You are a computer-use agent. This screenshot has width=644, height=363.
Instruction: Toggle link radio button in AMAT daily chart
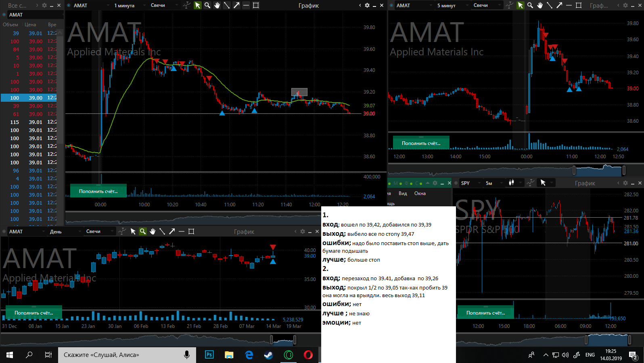(x=4, y=231)
